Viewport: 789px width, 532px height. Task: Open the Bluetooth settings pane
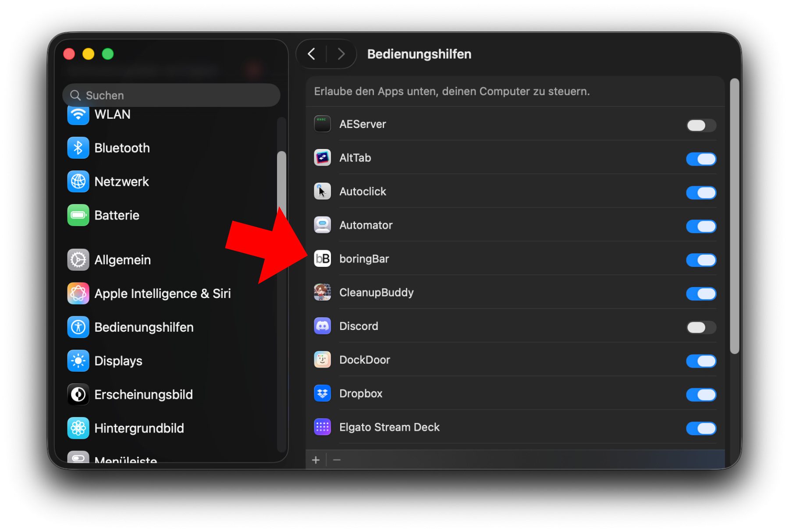[x=122, y=148]
